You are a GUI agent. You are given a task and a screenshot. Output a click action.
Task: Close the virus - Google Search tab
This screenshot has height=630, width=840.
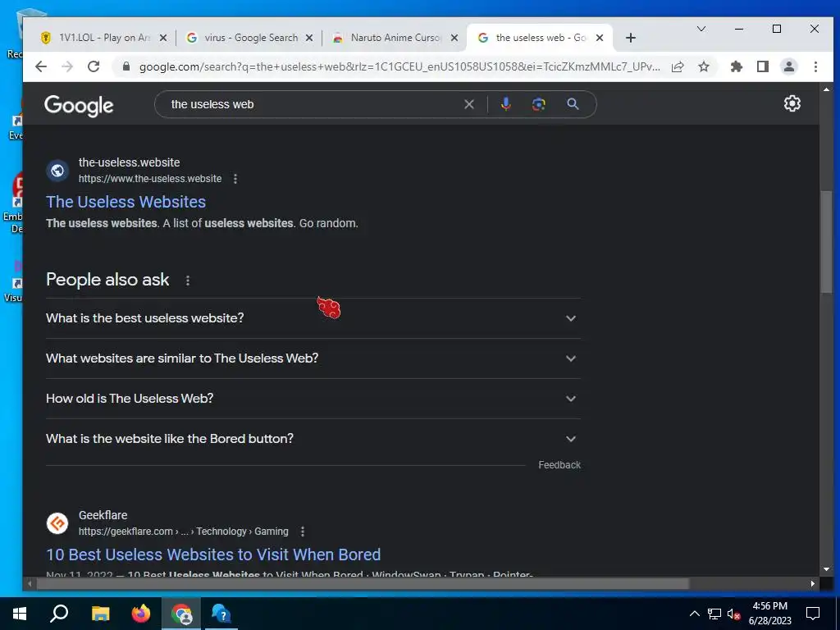(x=309, y=38)
